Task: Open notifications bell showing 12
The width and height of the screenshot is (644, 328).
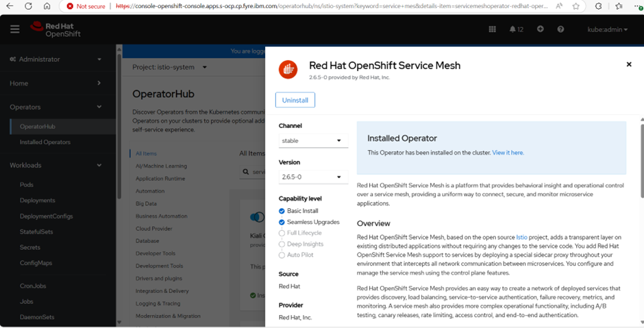Action: pyautogui.click(x=517, y=29)
